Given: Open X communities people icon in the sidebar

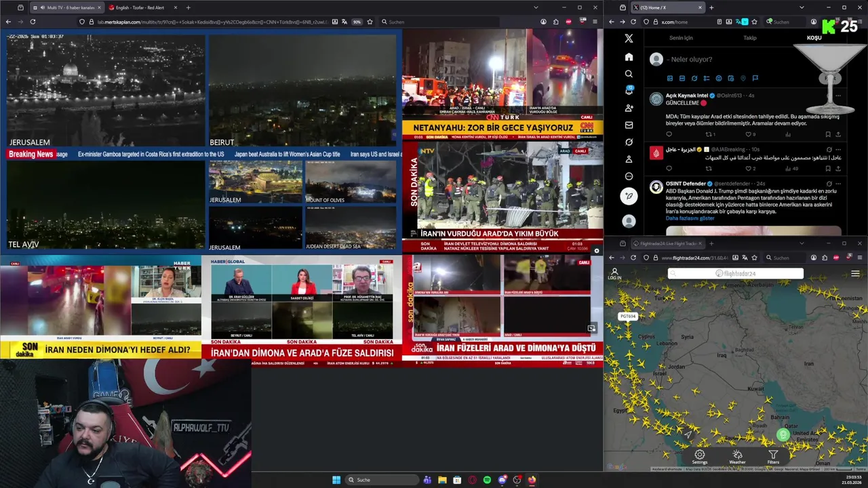Looking at the screenshot, I should pos(629,108).
